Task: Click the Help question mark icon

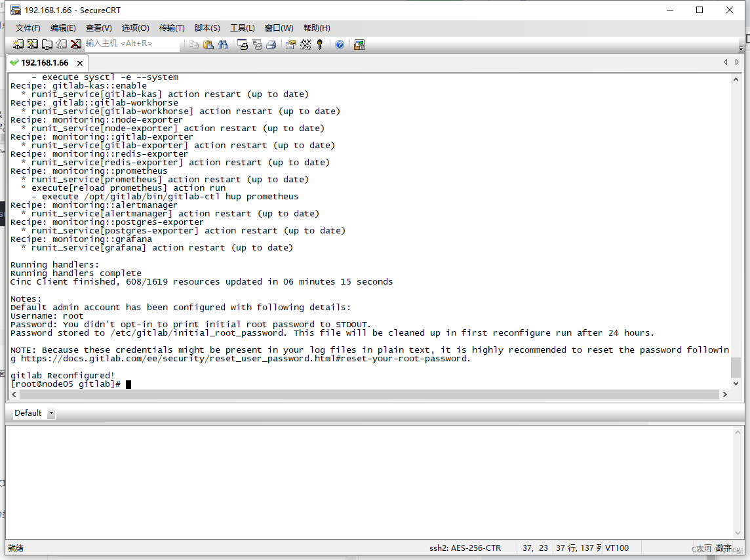Action: (x=340, y=44)
